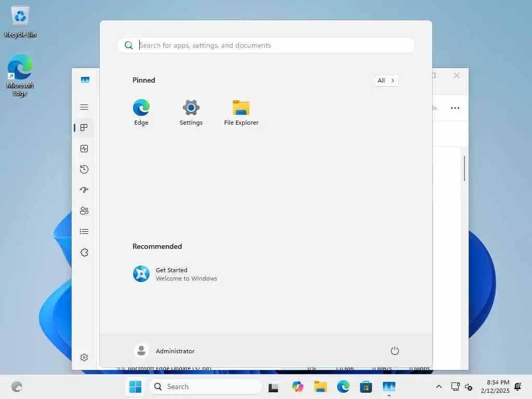This screenshot has width=532, height=399.
Task: Open Task Manager Users page icon
Action: [x=84, y=211]
